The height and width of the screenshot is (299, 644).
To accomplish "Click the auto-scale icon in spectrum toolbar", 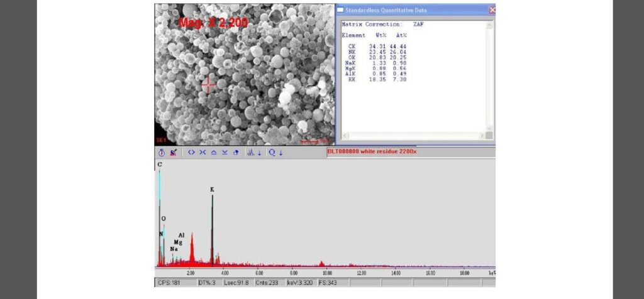I will tap(236, 153).
